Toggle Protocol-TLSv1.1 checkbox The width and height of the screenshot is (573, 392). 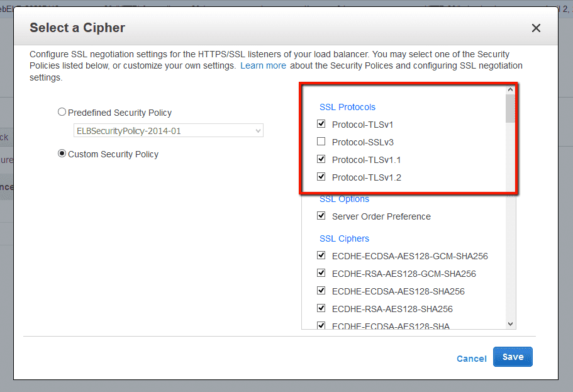(321, 159)
